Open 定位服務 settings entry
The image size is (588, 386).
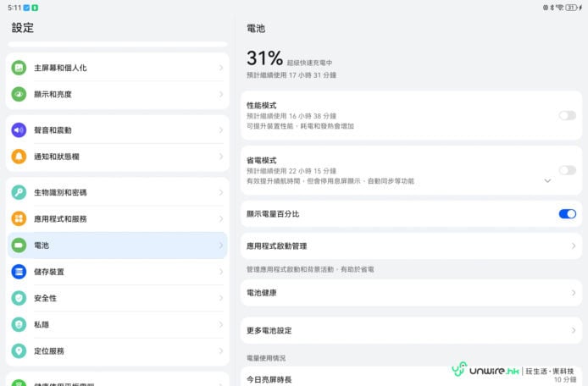117,350
